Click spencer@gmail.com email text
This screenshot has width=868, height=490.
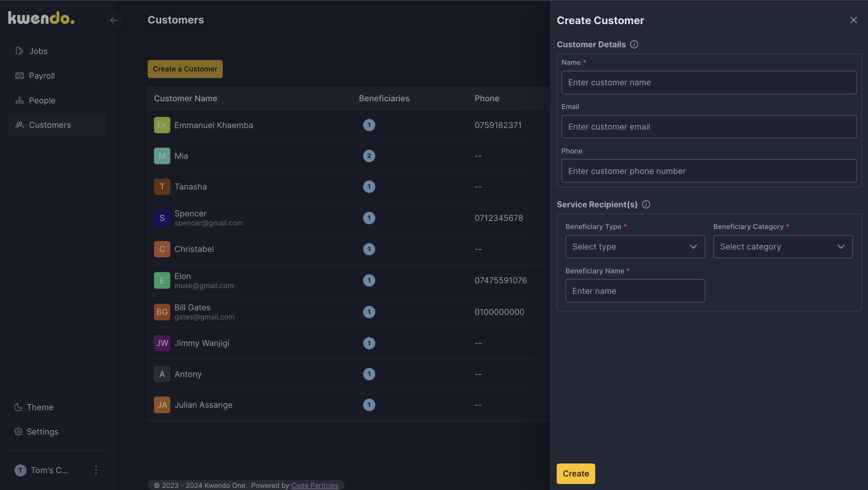tap(209, 223)
